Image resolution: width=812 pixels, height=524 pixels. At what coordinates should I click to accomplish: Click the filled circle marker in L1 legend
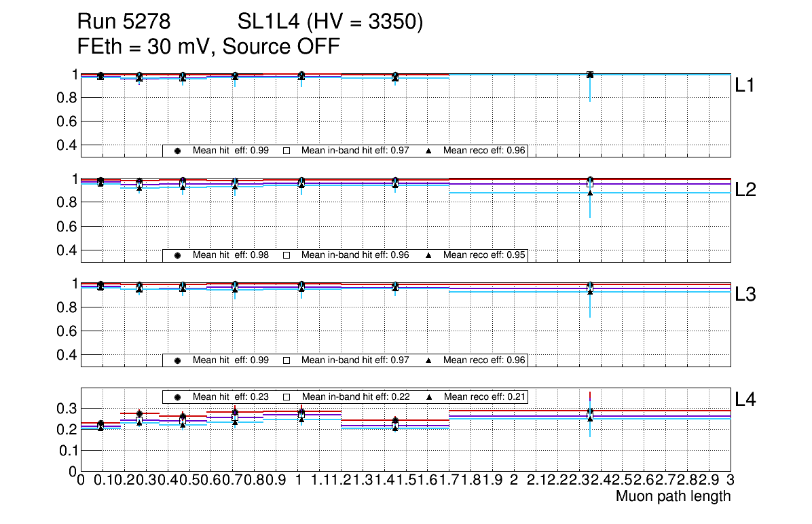[177, 151]
